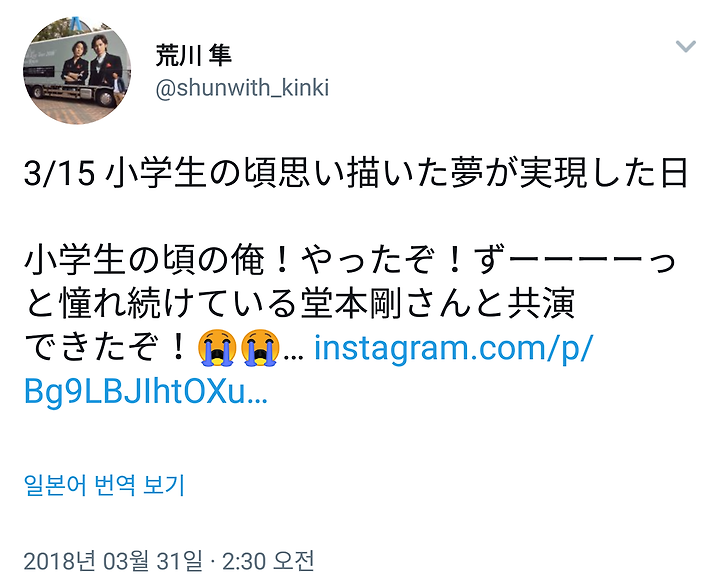Click the first crying face emoji
720x584 pixels.
click(x=217, y=348)
